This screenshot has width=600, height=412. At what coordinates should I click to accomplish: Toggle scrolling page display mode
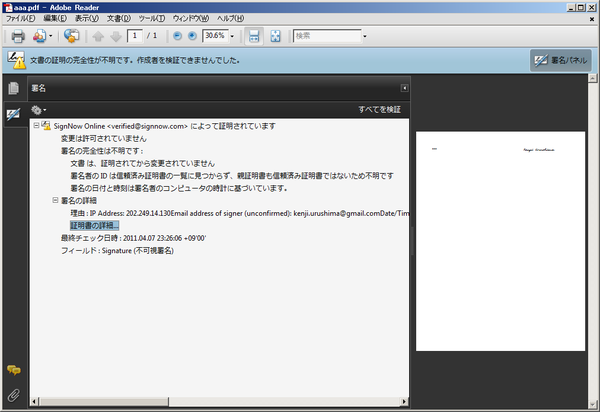tap(254, 36)
